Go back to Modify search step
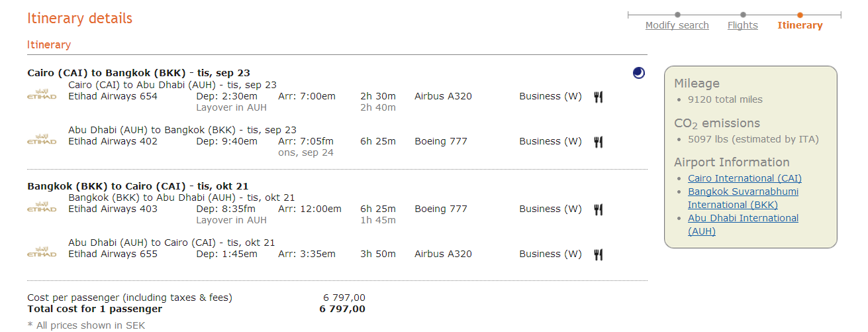868x332 pixels. pyautogui.click(x=677, y=25)
